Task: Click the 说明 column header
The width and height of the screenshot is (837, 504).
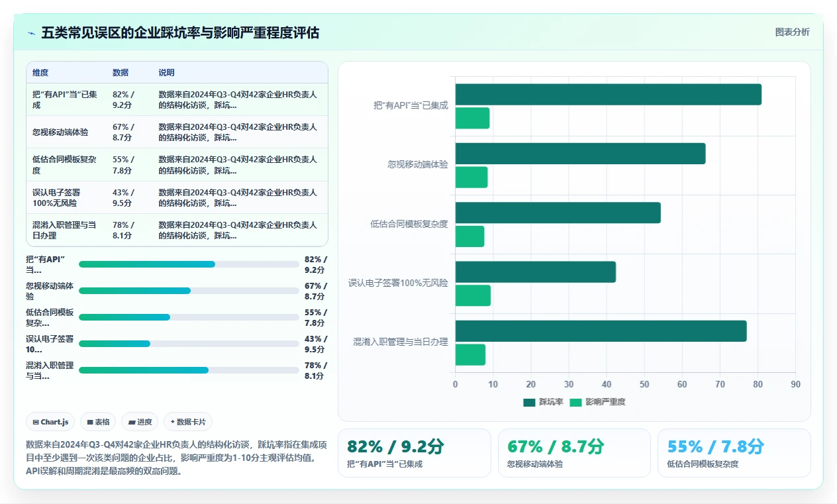Action: tap(166, 73)
